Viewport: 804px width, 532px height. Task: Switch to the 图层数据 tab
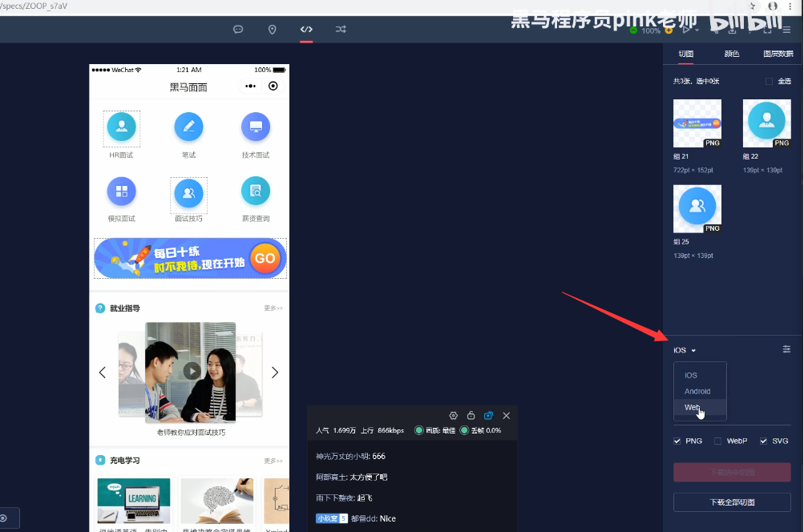778,54
